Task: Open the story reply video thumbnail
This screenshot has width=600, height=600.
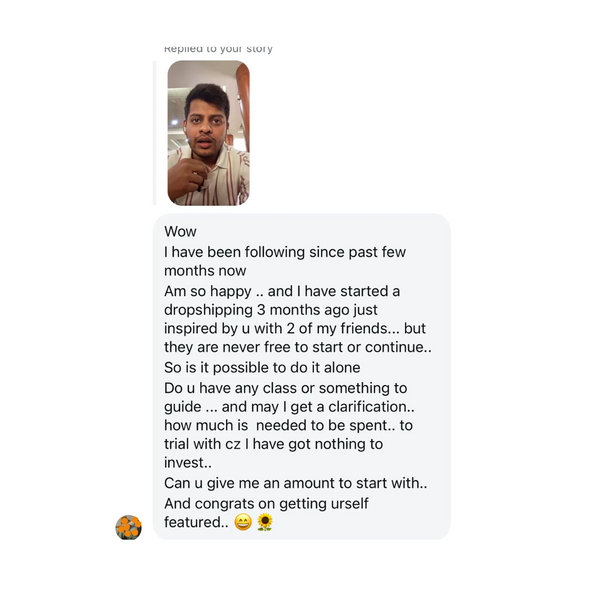Action: coord(208,133)
